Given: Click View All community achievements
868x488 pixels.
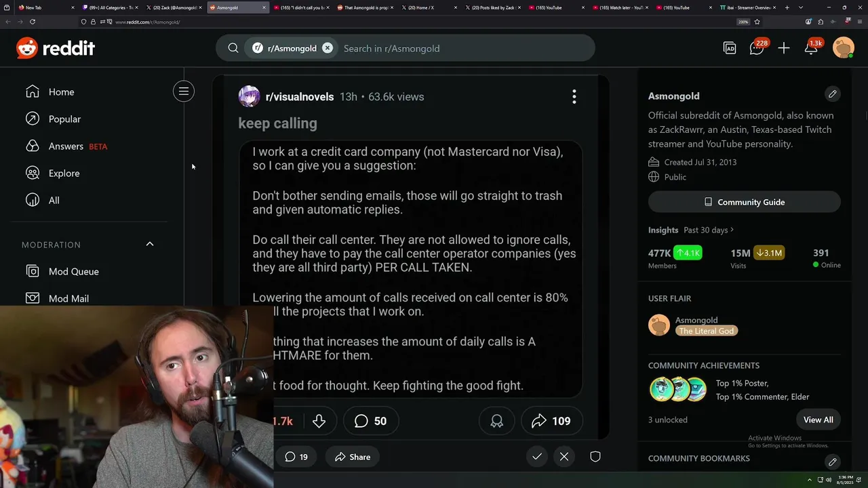Looking at the screenshot, I should (818, 420).
